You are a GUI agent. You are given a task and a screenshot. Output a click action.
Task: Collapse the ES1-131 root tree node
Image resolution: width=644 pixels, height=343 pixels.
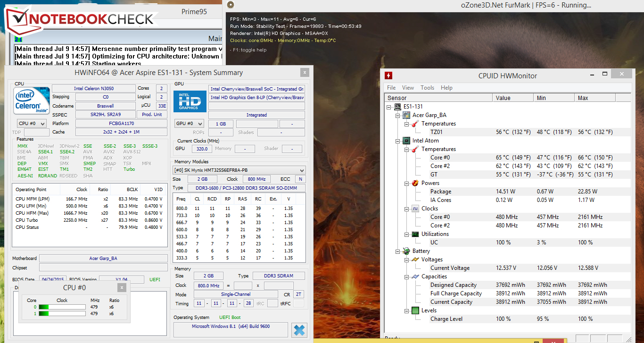(389, 107)
